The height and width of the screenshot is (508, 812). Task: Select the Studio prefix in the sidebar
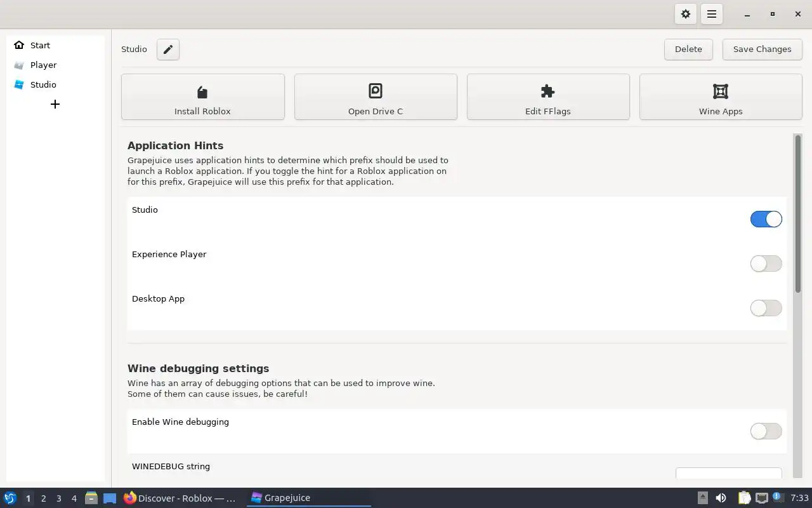click(56, 84)
